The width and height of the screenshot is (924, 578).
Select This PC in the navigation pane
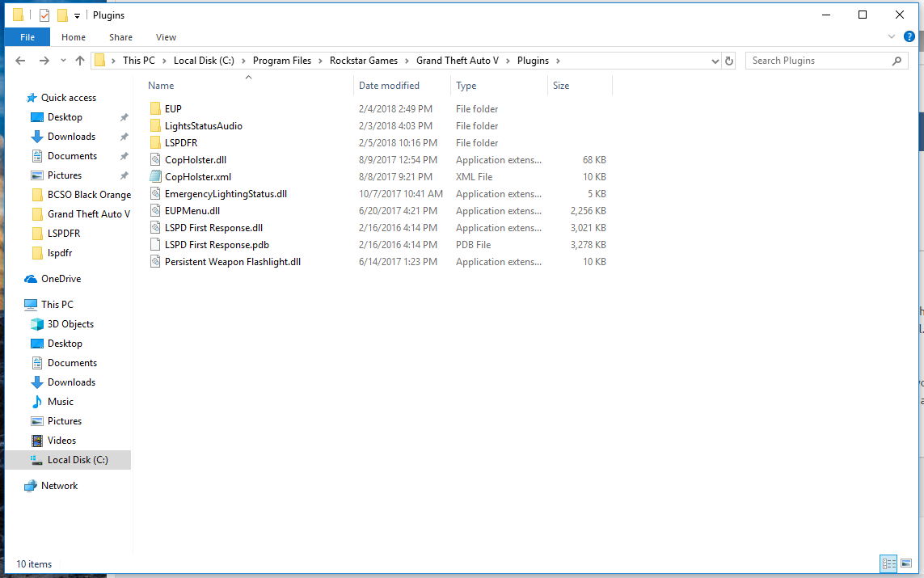(57, 305)
